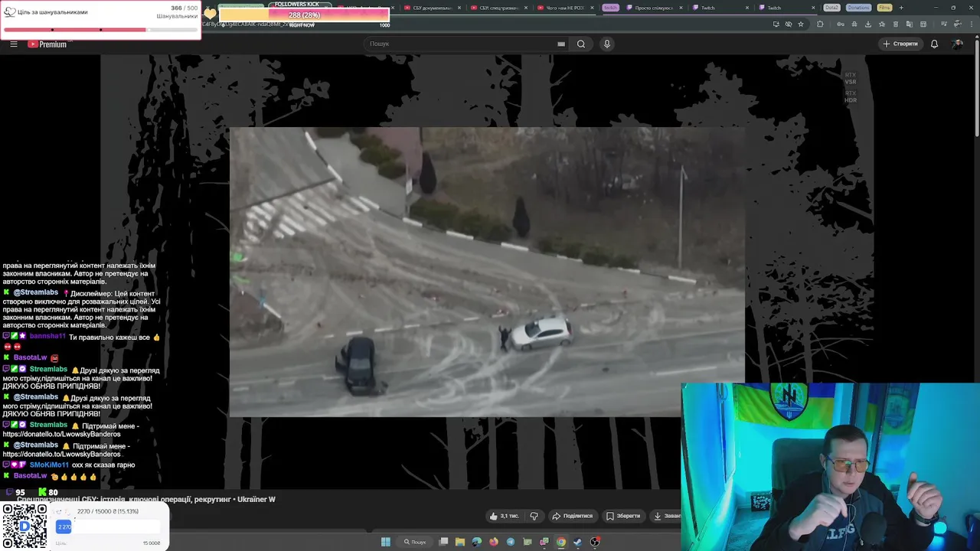This screenshot has width=980, height=551.
Task: Open the Donations tab group
Action: point(858,8)
